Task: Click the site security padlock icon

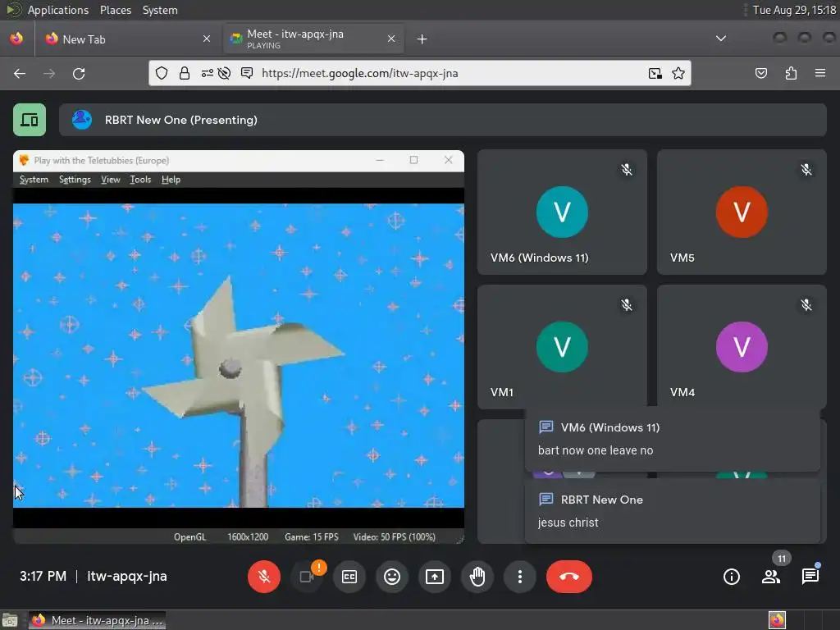Action: [185, 73]
